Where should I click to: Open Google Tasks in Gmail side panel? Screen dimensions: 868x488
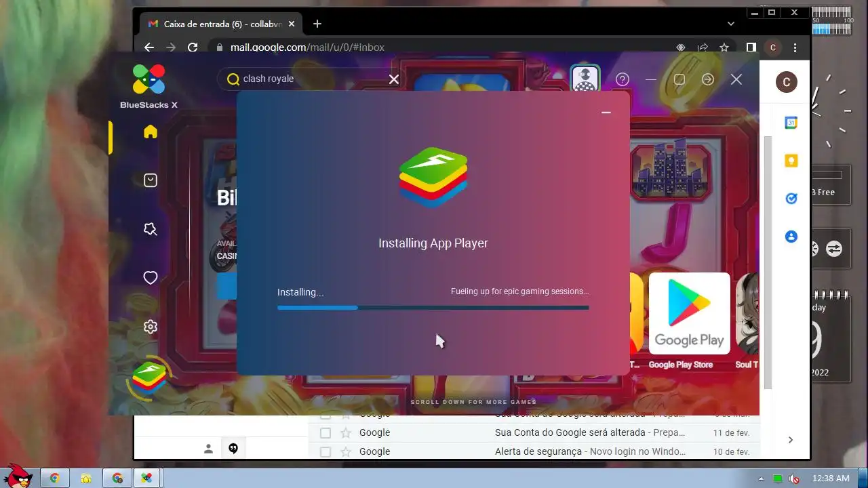(x=791, y=199)
